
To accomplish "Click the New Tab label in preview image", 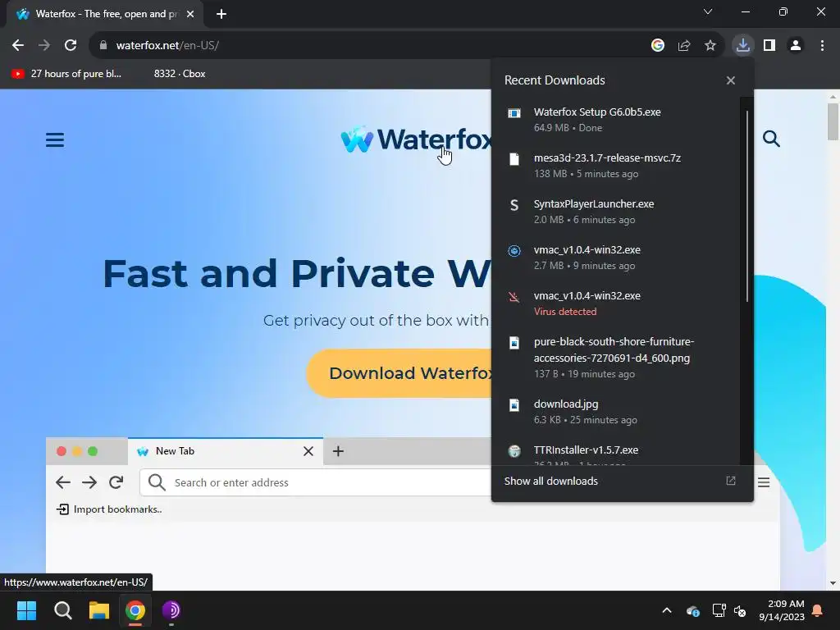I will [x=176, y=451].
